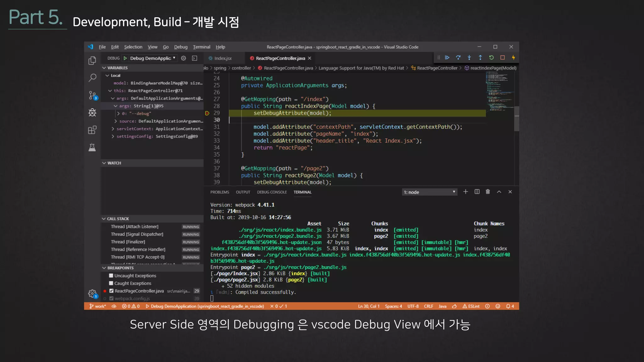Click the editor vertical scrollbar

coord(517,119)
